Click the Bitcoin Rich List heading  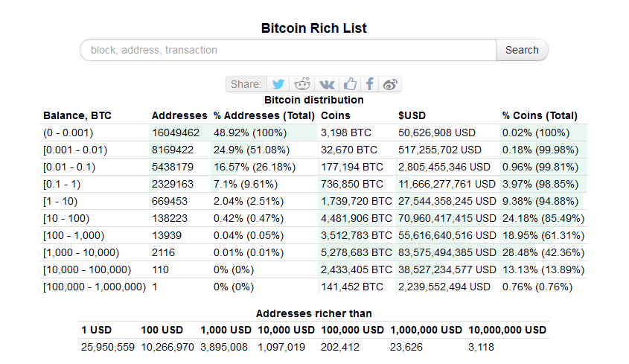313,28
